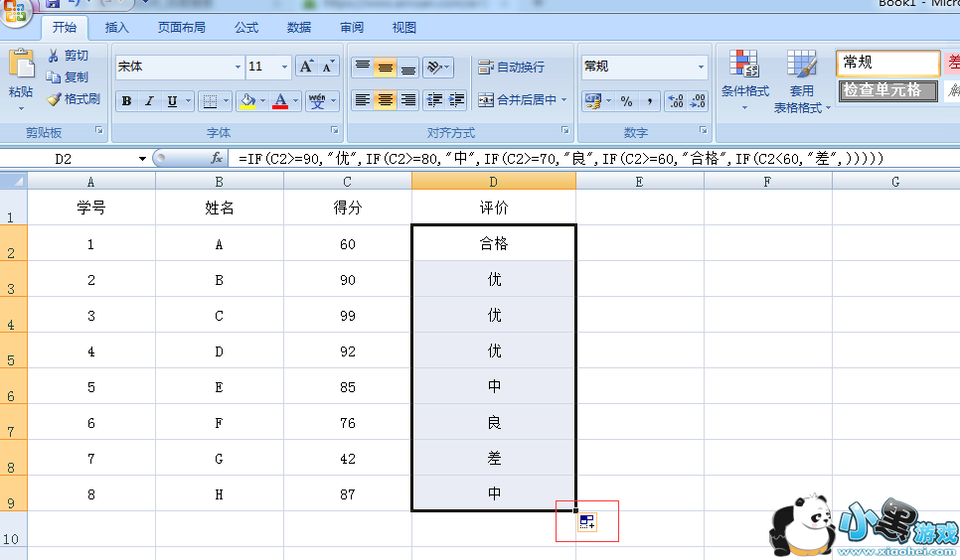Click the insert function fx icon
This screenshot has height=560, width=960.
point(216,159)
